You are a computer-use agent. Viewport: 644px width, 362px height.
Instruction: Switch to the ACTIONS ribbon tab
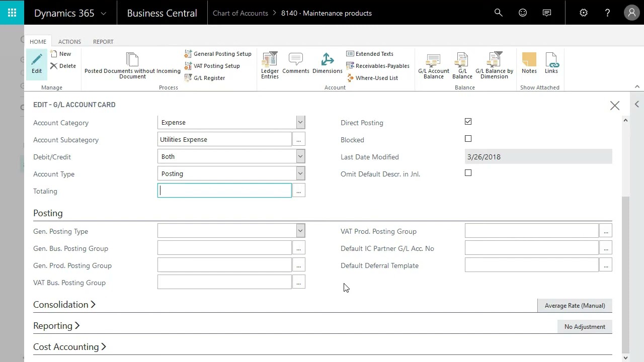69,42
